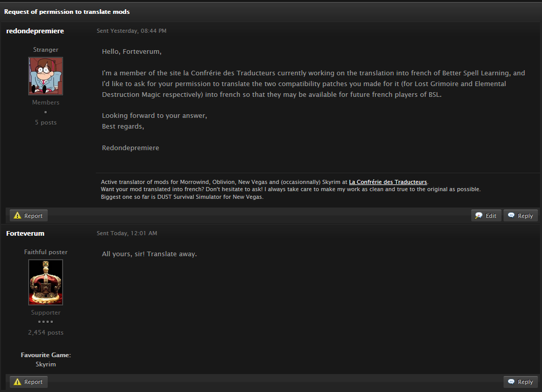Click redondepremiere's "5 posts" count

[x=46, y=122]
